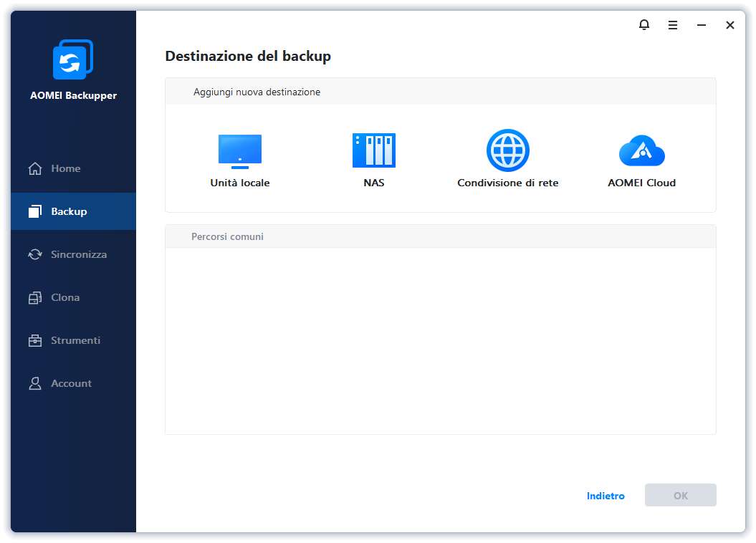Open the Account page
756x543 pixels.
point(71,383)
